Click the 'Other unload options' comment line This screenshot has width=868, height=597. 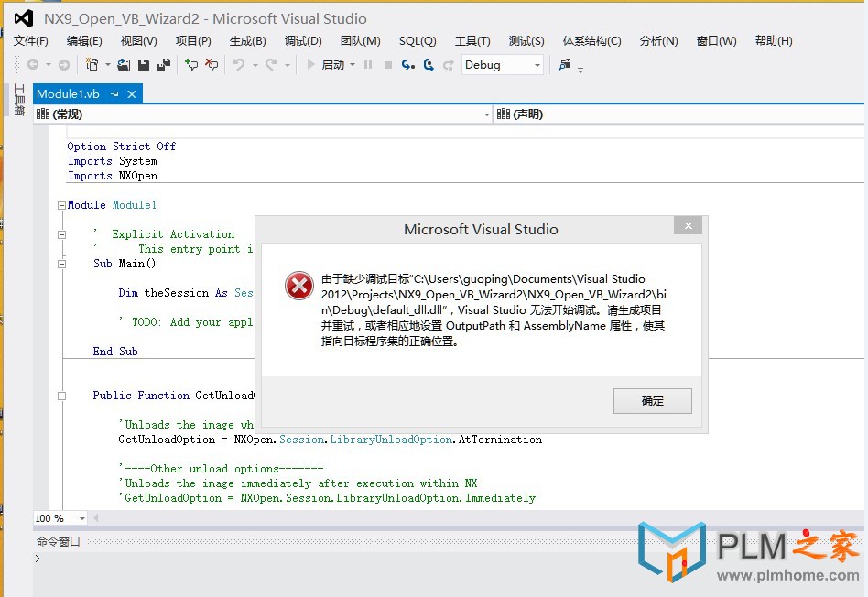click(x=221, y=469)
